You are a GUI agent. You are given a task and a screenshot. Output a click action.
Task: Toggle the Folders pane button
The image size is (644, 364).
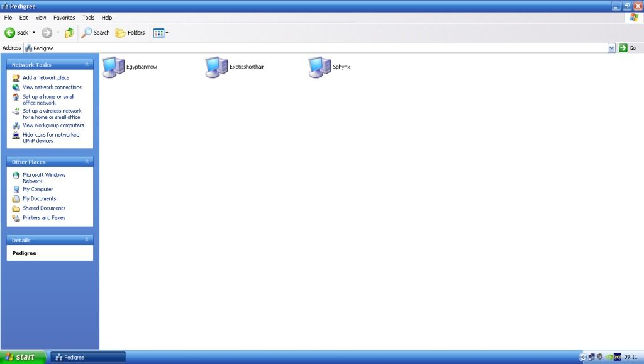point(130,33)
